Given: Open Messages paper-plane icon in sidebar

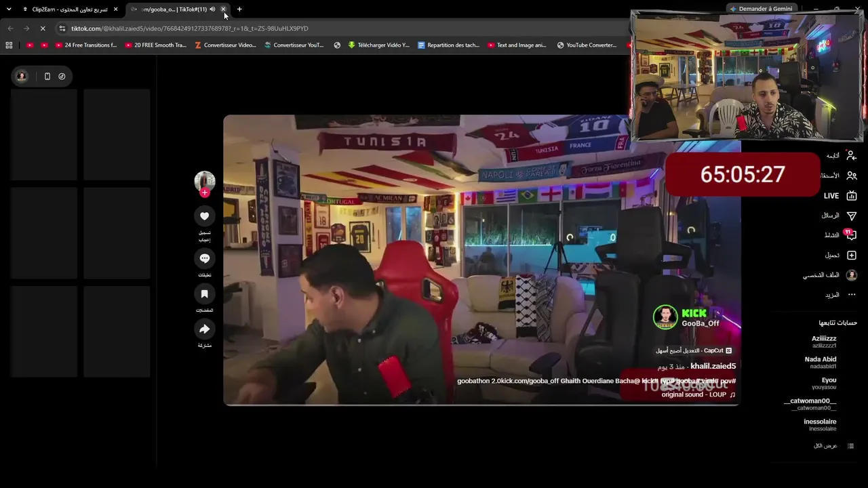Looking at the screenshot, I should pos(852,216).
